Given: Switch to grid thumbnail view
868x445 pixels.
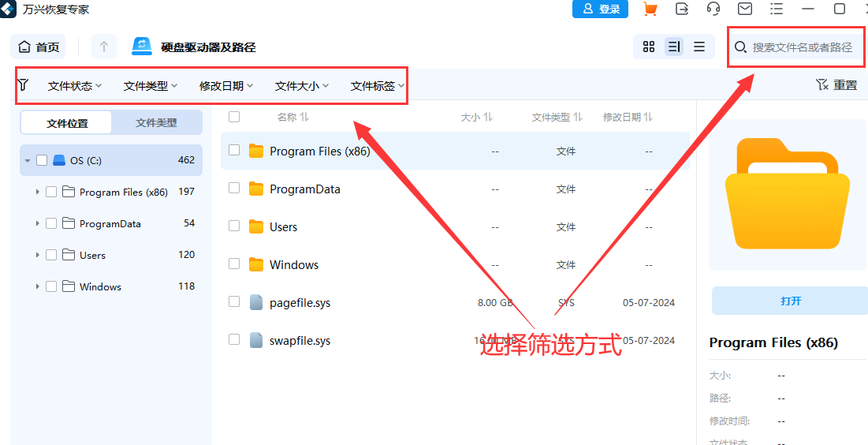Looking at the screenshot, I should coord(649,47).
